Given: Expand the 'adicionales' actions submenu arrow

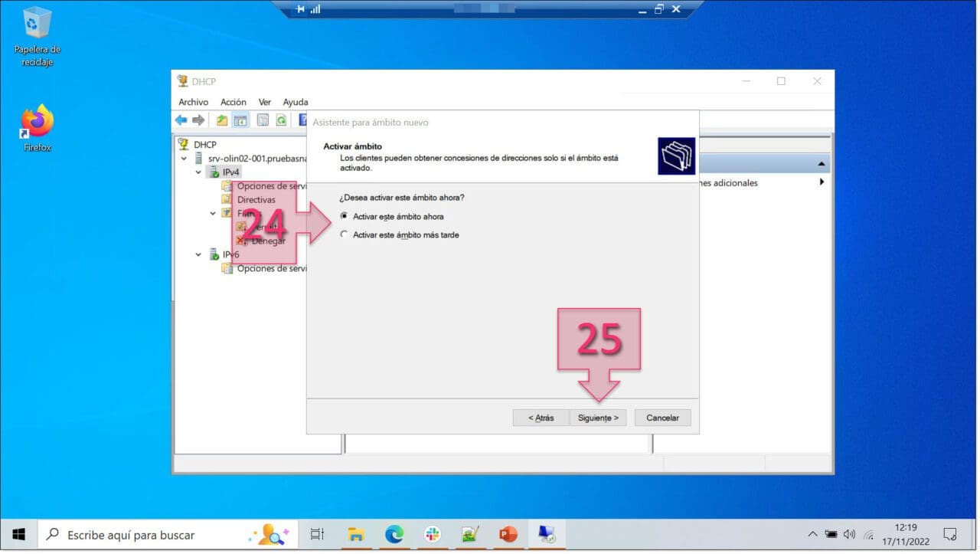Looking at the screenshot, I should click(x=822, y=182).
